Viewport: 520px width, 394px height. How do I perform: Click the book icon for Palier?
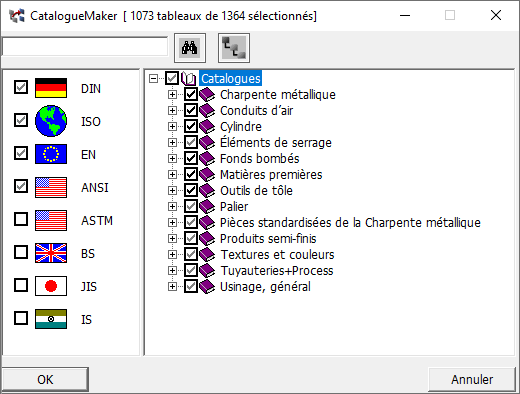(x=207, y=207)
